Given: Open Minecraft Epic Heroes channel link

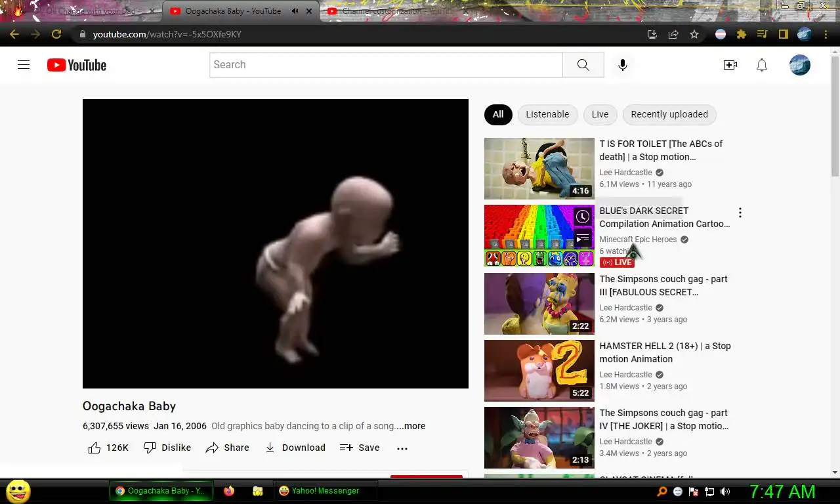Looking at the screenshot, I should coord(638,240).
